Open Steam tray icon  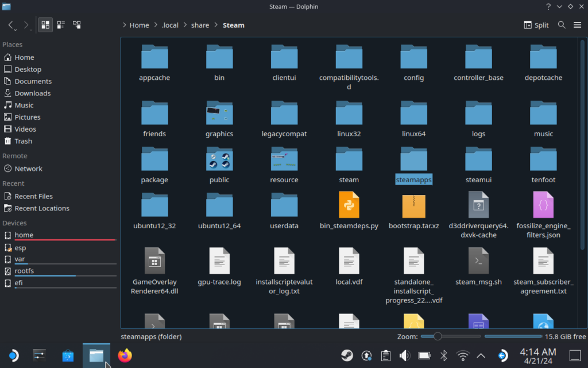coord(347,355)
